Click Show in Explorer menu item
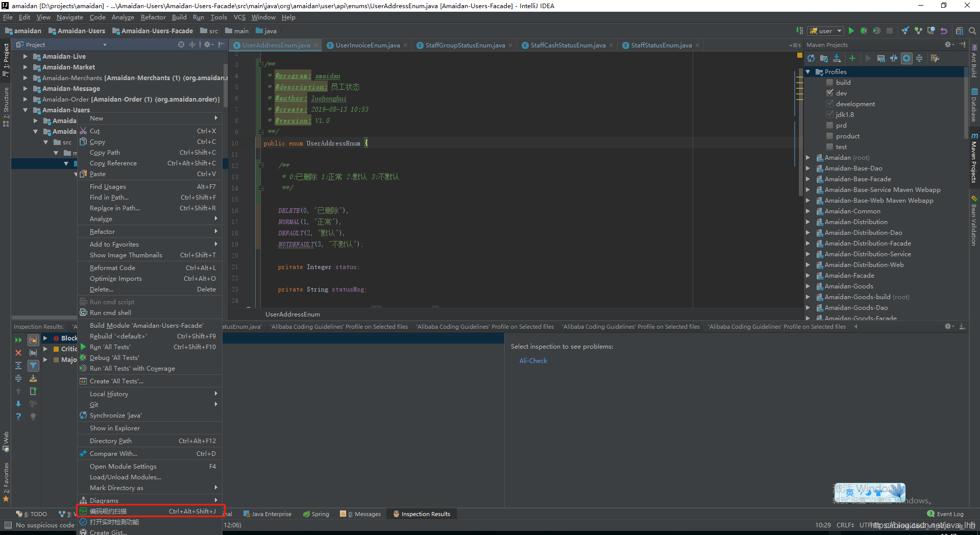 tap(150, 428)
